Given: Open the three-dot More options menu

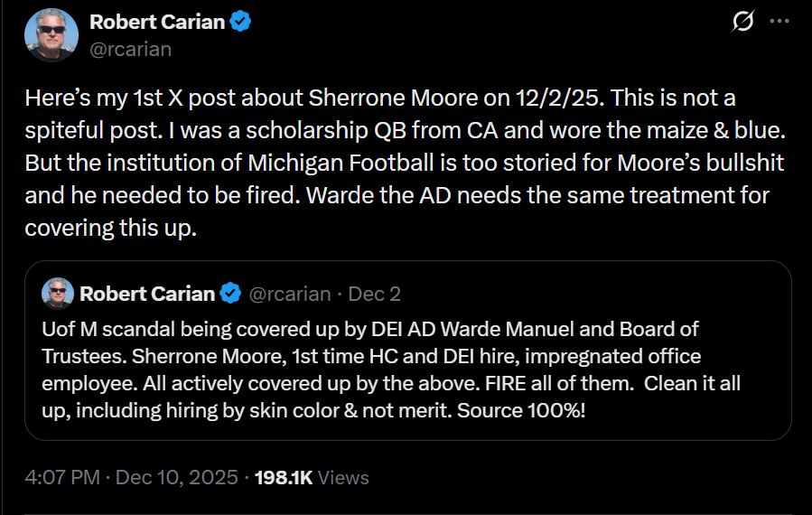Looking at the screenshot, I should pyautogui.click(x=779, y=23).
